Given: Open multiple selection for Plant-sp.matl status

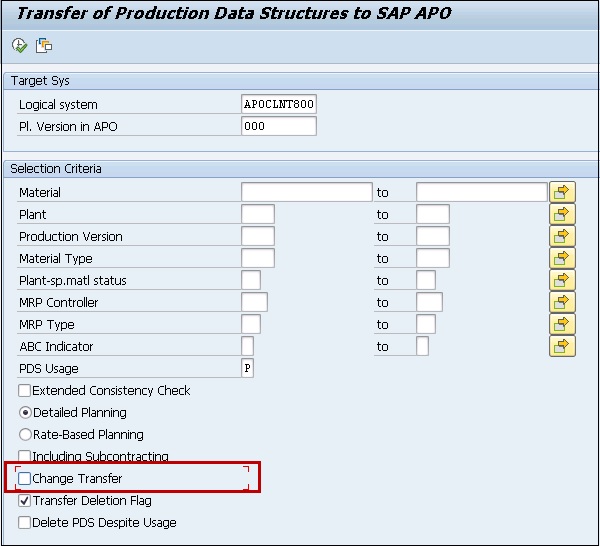Looking at the screenshot, I should click(563, 280).
